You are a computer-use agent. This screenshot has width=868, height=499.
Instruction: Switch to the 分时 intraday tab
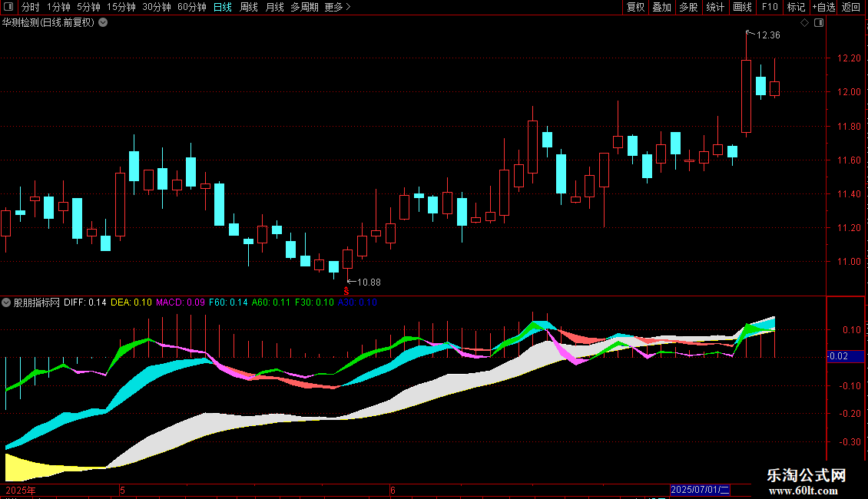[31, 7]
